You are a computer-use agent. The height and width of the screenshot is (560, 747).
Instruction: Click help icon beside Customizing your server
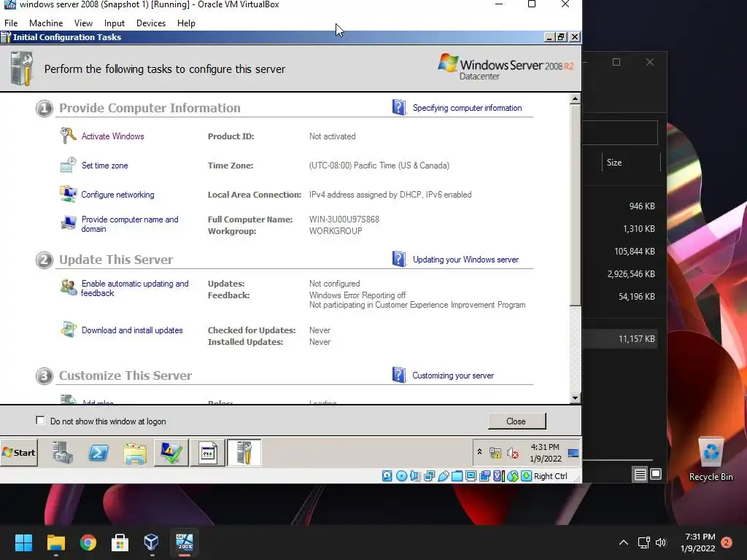coord(399,375)
